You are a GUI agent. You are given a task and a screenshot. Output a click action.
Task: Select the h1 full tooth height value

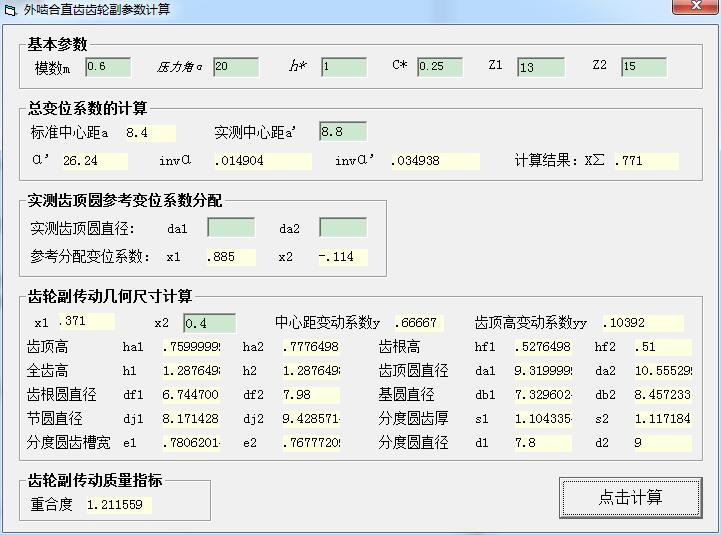pyautogui.click(x=191, y=371)
